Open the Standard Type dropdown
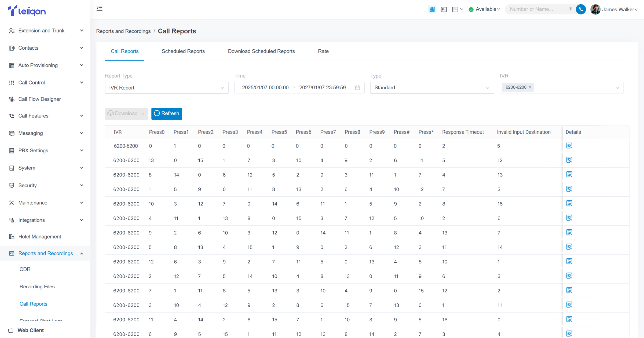644x338 pixels. pyautogui.click(x=432, y=88)
